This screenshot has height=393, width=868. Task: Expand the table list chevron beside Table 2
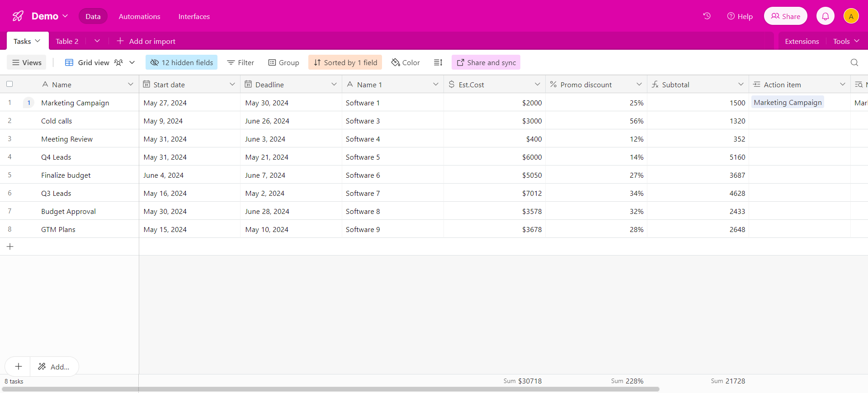pyautogui.click(x=97, y=41)
